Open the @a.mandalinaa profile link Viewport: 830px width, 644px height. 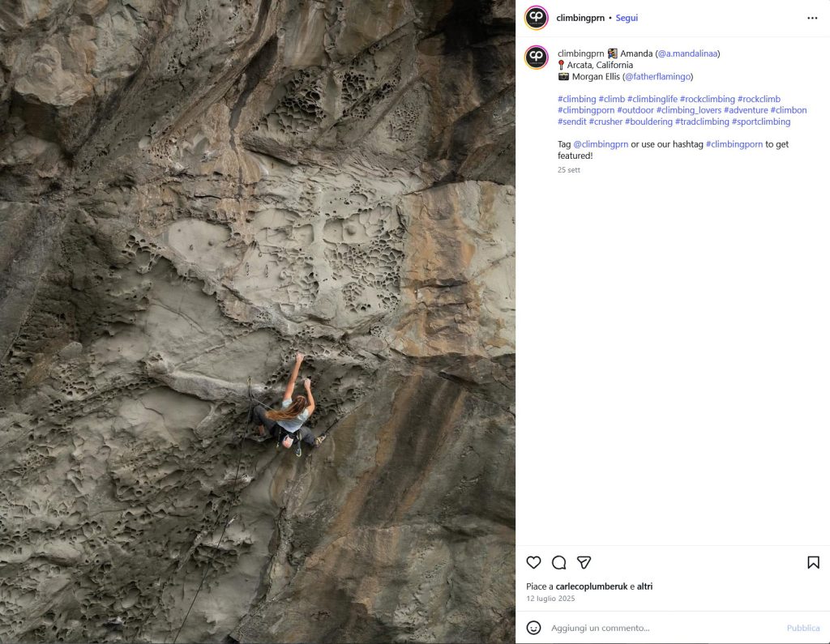[x=687, y=53]
